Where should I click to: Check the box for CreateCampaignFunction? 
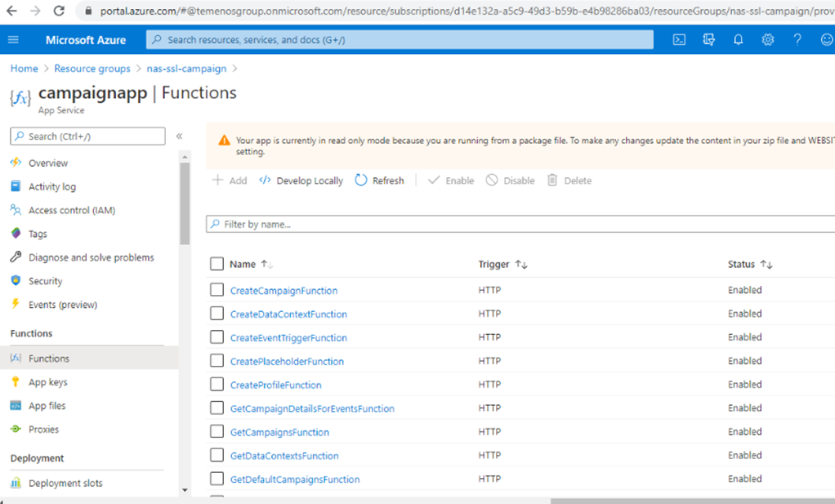(217, 290)
